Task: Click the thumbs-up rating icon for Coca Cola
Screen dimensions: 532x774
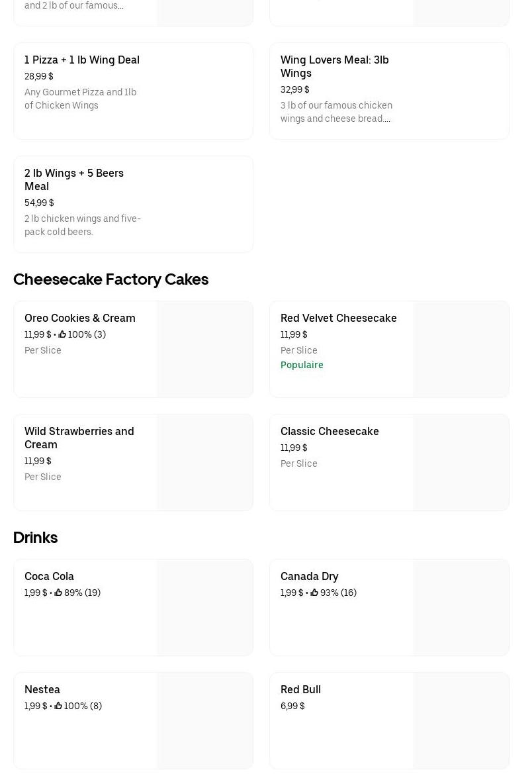Action: point(58,593)
